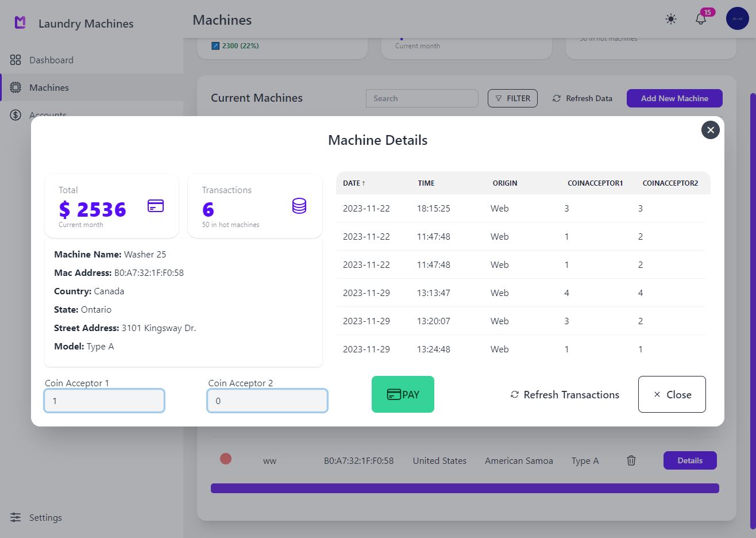The height and width of the screenshot is (538, 756).
Task: Open Dashboard in the sidebar
Action: pyautogui.click(x=51, y=60)
